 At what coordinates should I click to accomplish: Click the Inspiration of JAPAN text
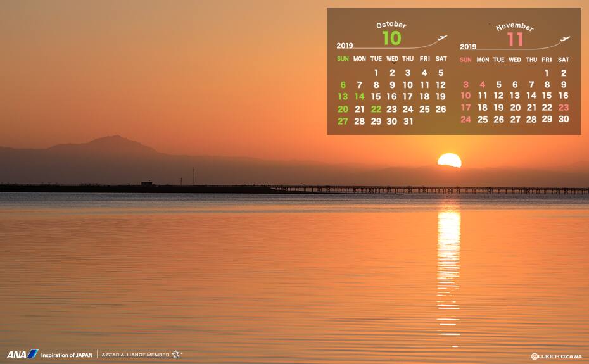coord(66,355)
